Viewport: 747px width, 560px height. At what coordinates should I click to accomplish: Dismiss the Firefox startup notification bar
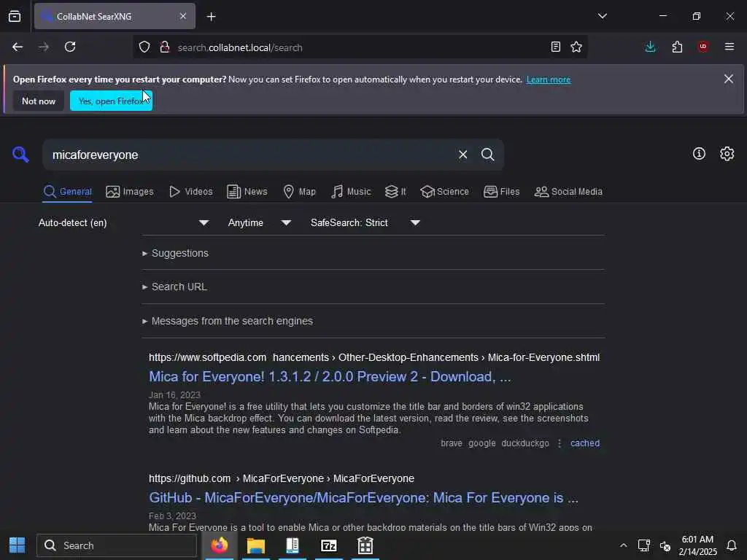click(x=729, y=79)
